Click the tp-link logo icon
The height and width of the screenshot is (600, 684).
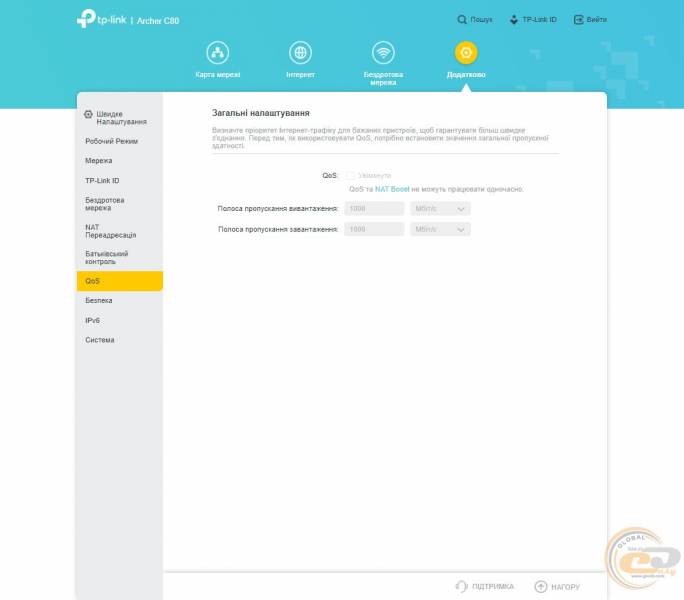tap(86, 19)
